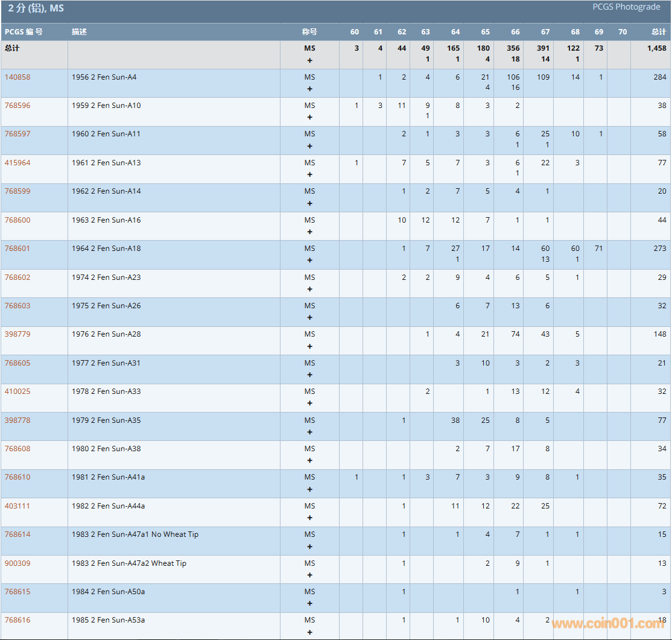Click the 称号 column header

pyautogui.click(x=309, y=32)
